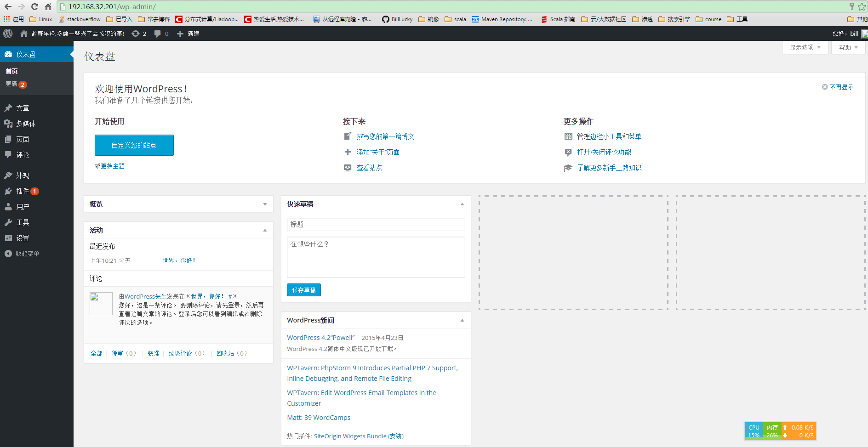The width and height of the screenshot is (868, 447).
Task: Click comment author avatar thumbnail
Action: 101,304
